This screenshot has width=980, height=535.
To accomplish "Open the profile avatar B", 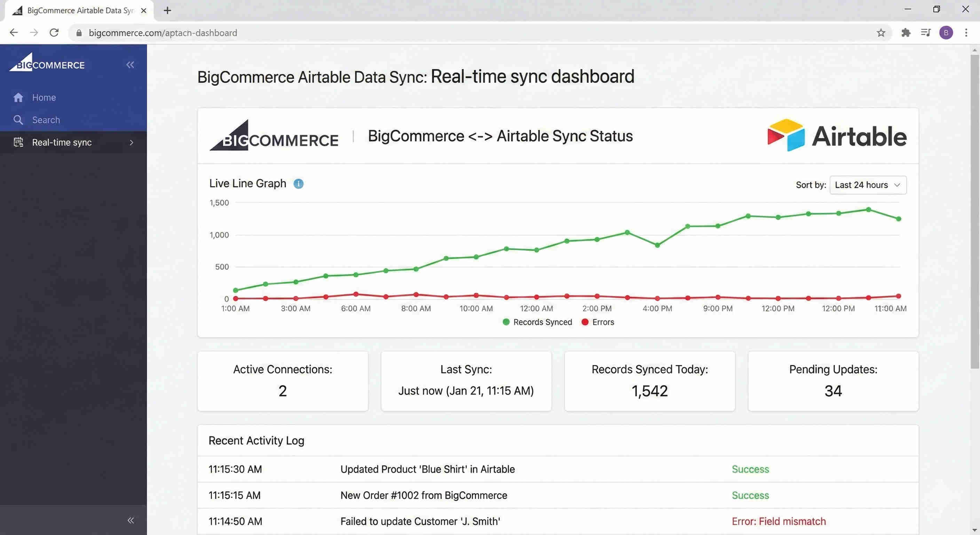I will pyautogui.click(x=946, y=33).
